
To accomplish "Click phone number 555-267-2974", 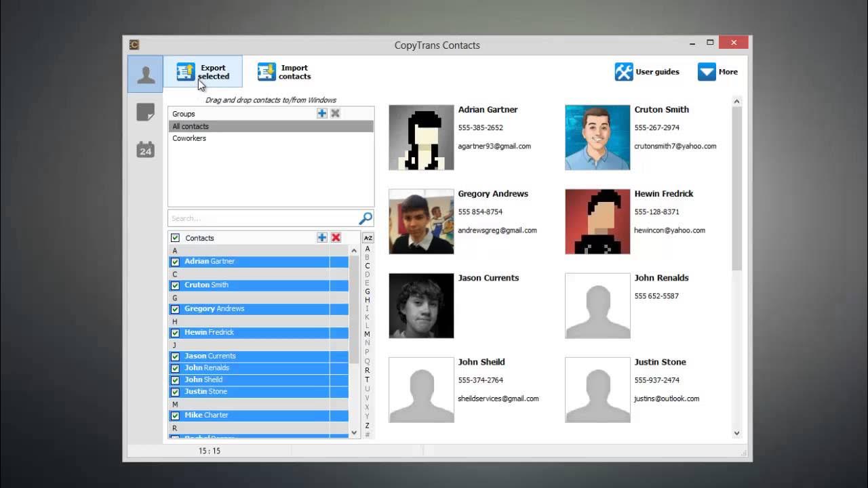I will [656, 127].
